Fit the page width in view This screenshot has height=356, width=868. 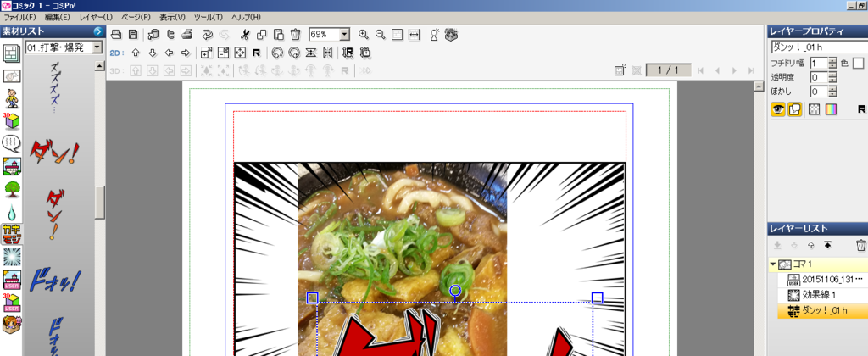pos(414,34)
